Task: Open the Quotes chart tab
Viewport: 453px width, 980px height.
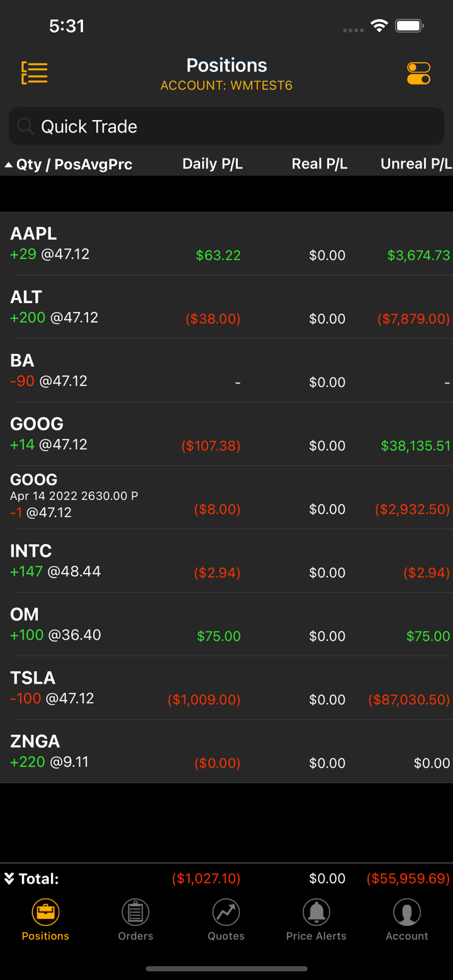Action: [226, 920]
